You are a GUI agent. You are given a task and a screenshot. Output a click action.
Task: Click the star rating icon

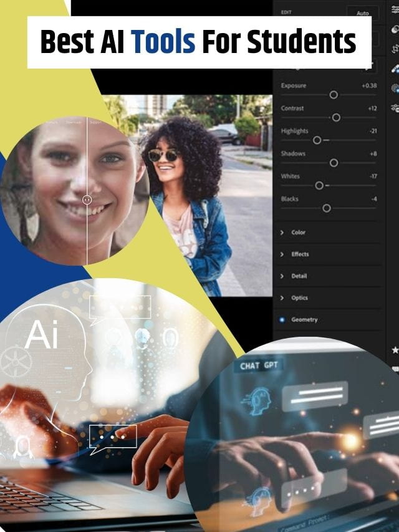[395, 349]
